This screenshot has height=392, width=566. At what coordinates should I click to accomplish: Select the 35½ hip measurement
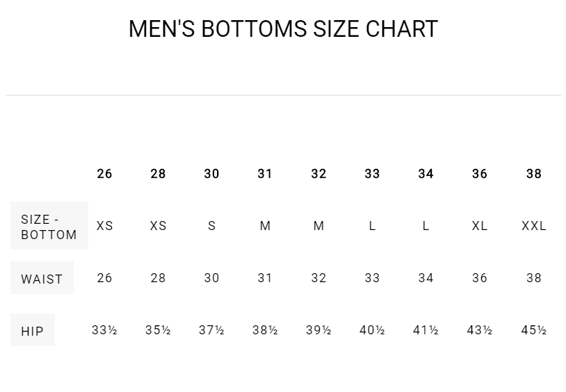[158, 330]
